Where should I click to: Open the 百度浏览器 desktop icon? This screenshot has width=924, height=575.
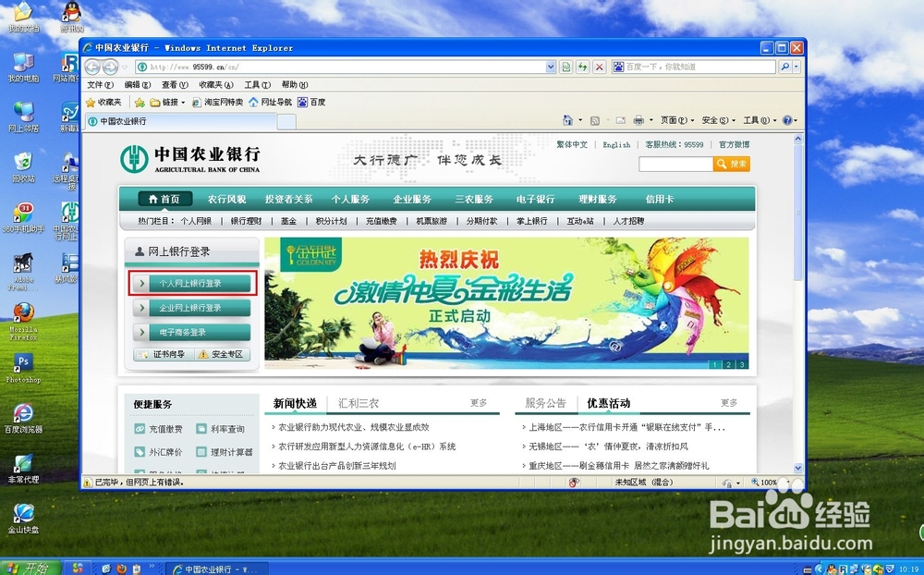23,418
